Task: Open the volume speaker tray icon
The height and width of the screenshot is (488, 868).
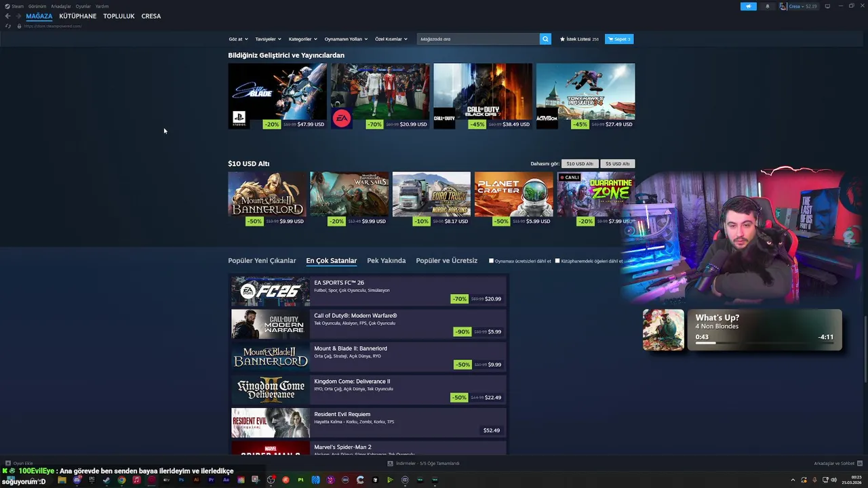Action: tap(833, 480)
